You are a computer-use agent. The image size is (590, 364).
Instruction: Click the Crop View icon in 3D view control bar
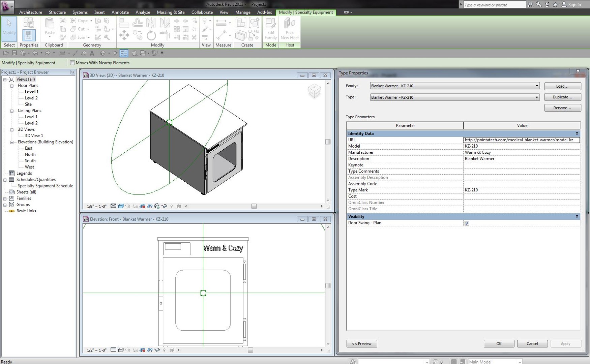point(142,206)
